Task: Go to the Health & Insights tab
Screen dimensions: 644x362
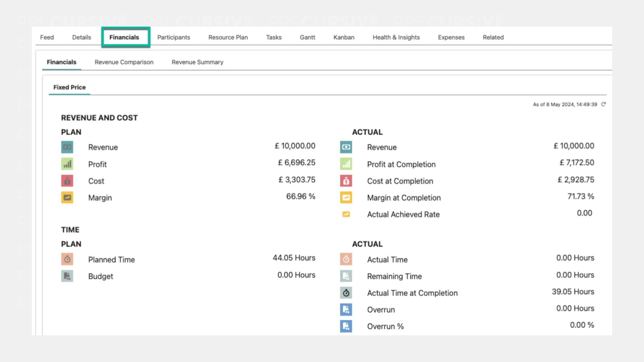Action: click(x=396, y=37)
